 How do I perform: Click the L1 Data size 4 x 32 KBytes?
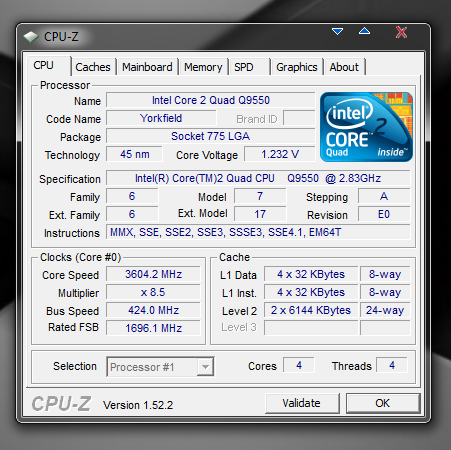click(x=311, y=274)
